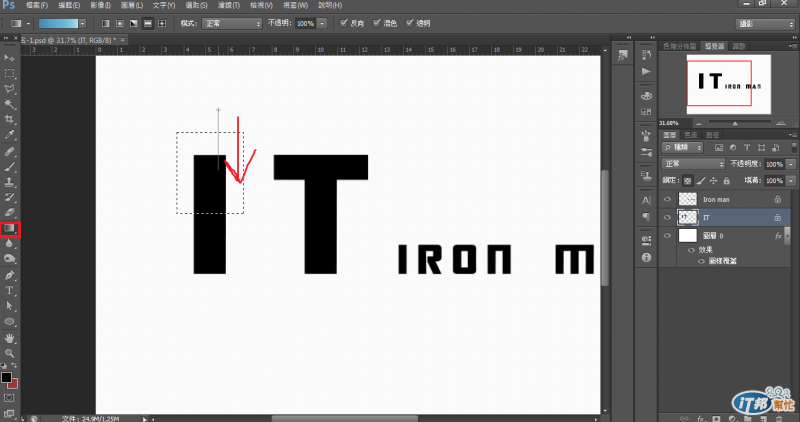Select the Dodge tool

click(9, 259)
